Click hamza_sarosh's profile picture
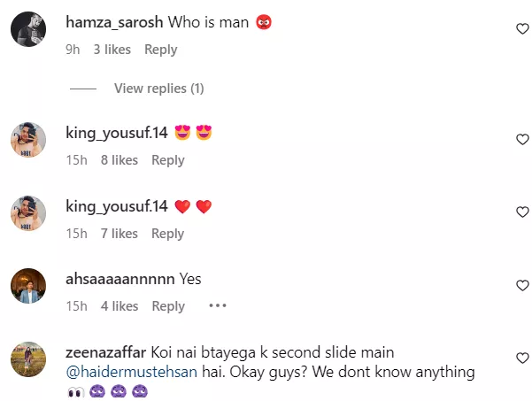532x401 pixels. (x=28, y=29)
